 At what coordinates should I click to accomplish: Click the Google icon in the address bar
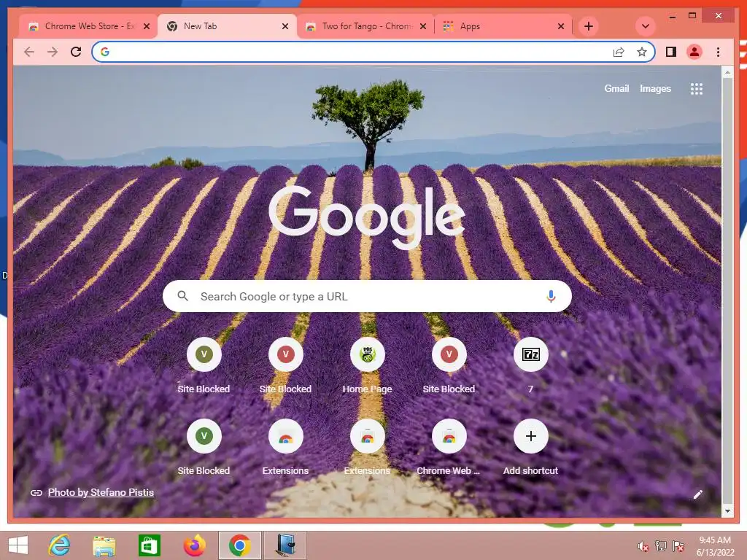(x=105, y=52)
